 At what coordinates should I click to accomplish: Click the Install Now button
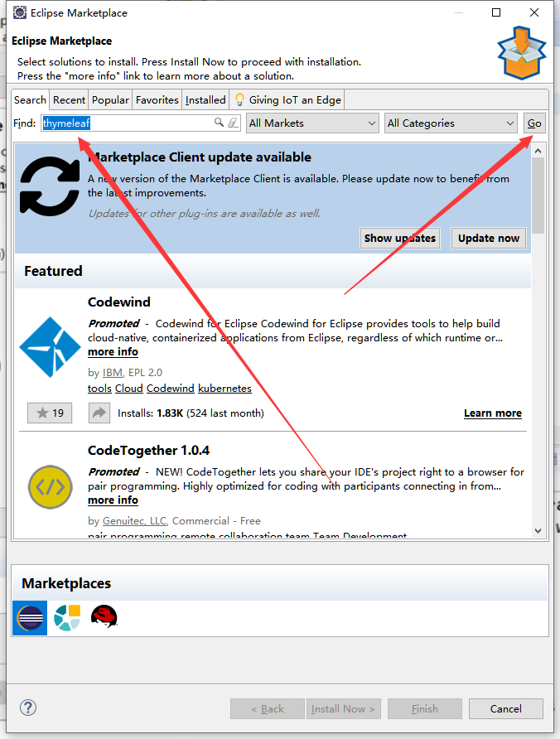(344, 709)
